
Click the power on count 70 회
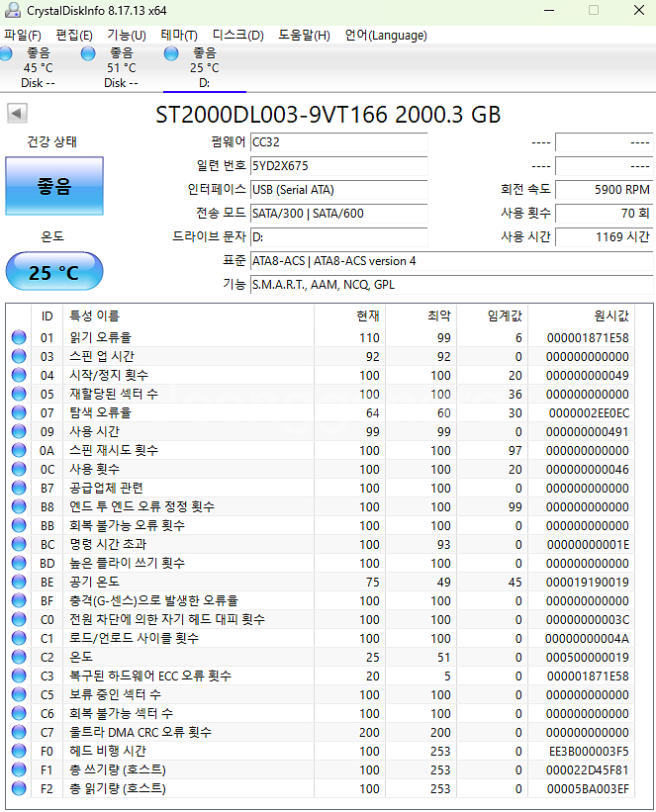click(604, 214)
